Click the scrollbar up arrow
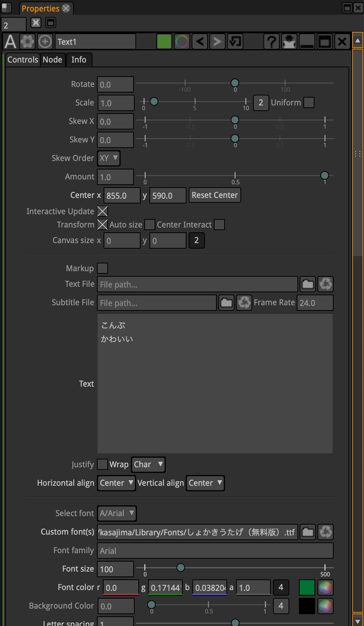 pos(358,40)
